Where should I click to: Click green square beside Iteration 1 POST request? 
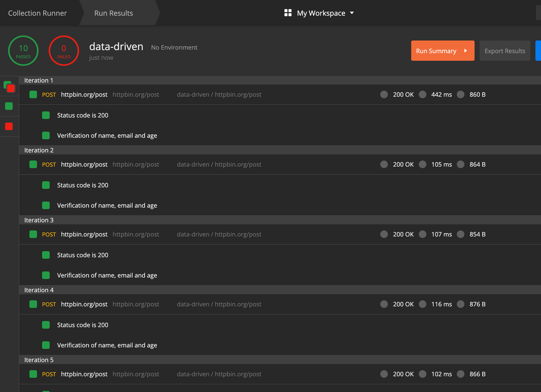[33, 95]
